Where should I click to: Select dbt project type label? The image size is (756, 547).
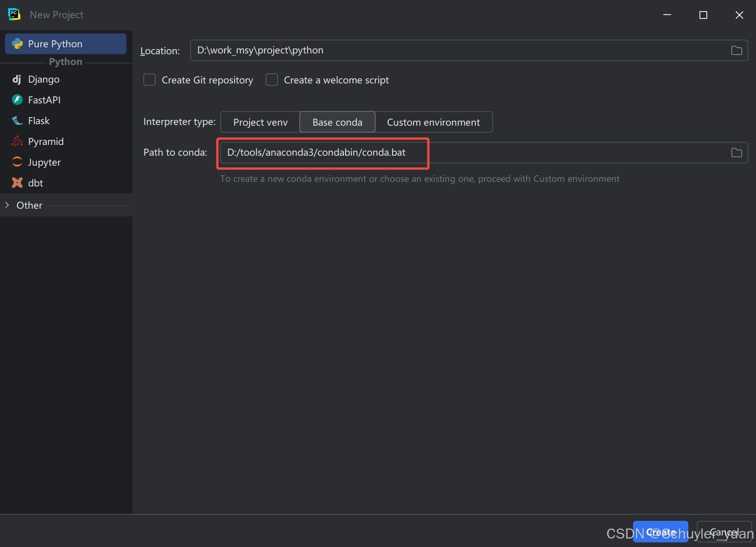coord(35,183)
